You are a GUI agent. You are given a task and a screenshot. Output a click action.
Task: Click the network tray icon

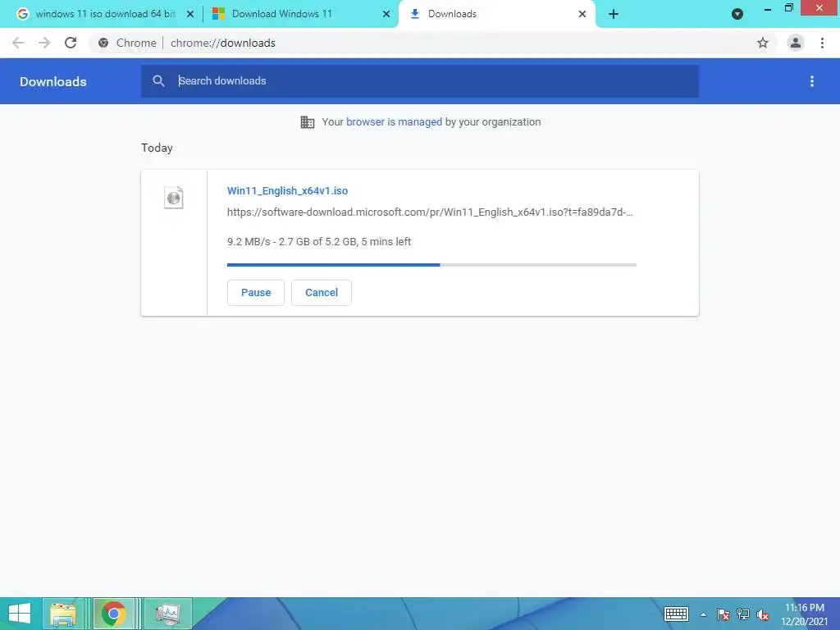click(x=743, y=614)
